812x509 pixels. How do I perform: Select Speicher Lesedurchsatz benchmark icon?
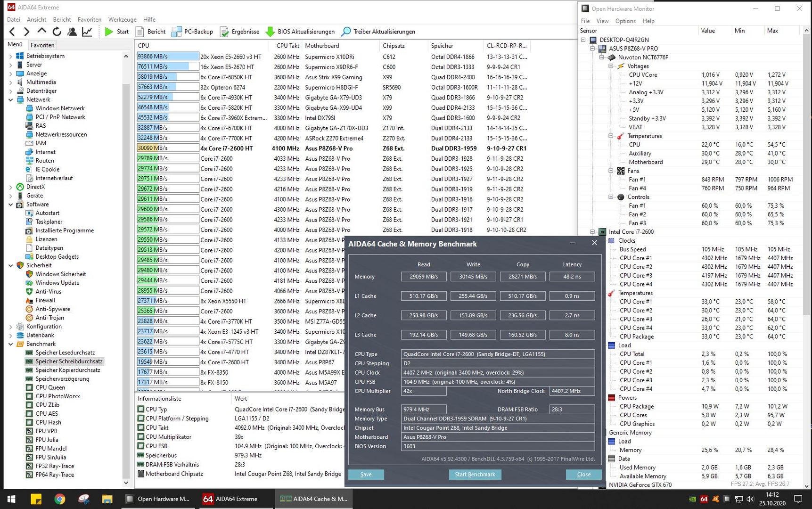29,353
